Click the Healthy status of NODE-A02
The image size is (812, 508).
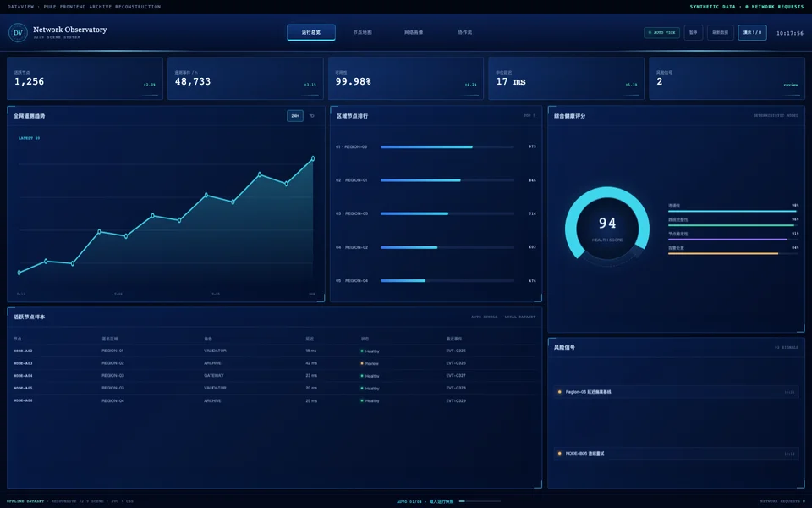[370, 351]
